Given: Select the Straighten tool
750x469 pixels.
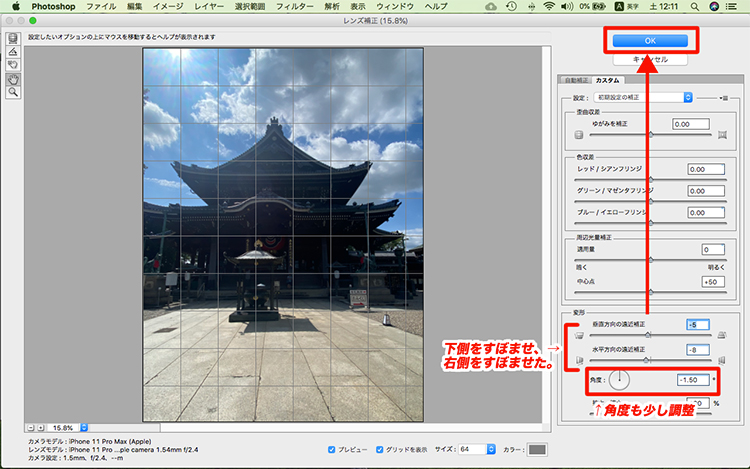Looking at the screenshot, I should [x=13, y=52].
